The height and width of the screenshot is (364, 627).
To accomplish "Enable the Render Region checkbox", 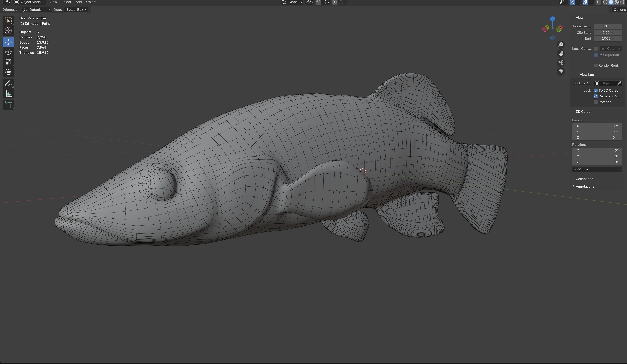I will coord(596,66).
